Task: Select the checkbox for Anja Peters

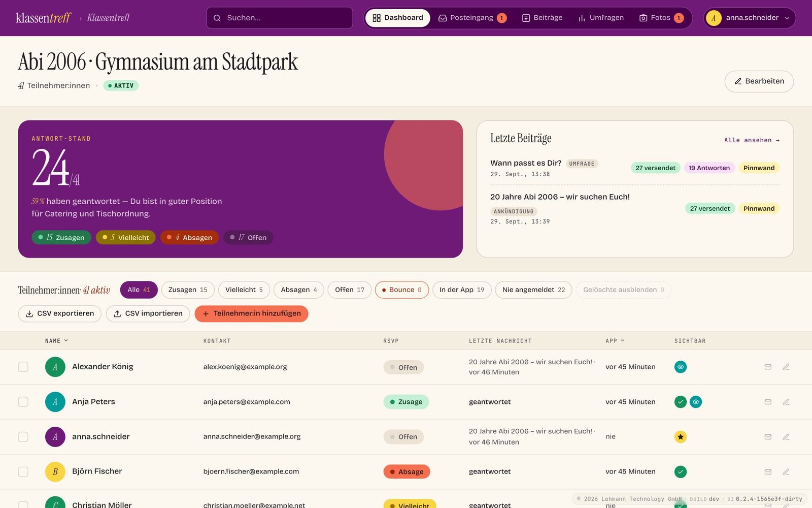Action: (23, 402)
